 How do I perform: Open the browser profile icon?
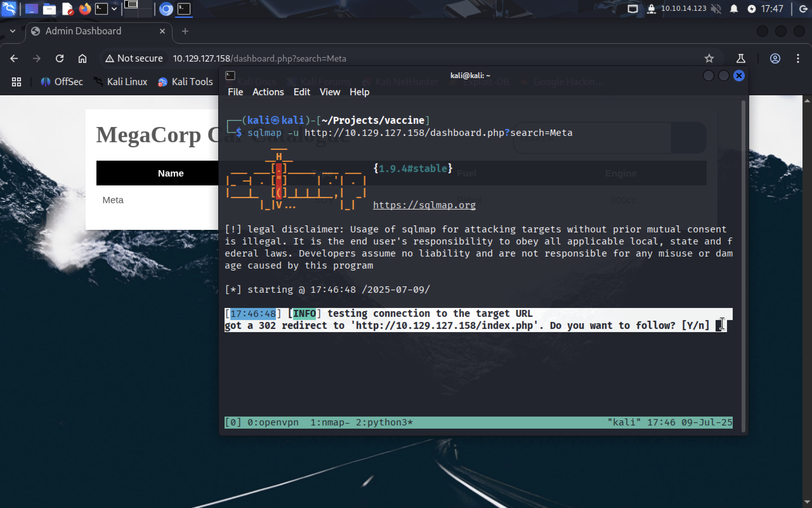(x=775, y=58)
